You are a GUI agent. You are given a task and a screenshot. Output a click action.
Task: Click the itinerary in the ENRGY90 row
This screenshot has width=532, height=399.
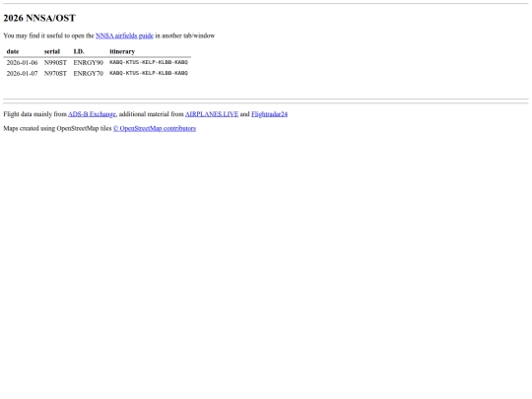(149, 62)
